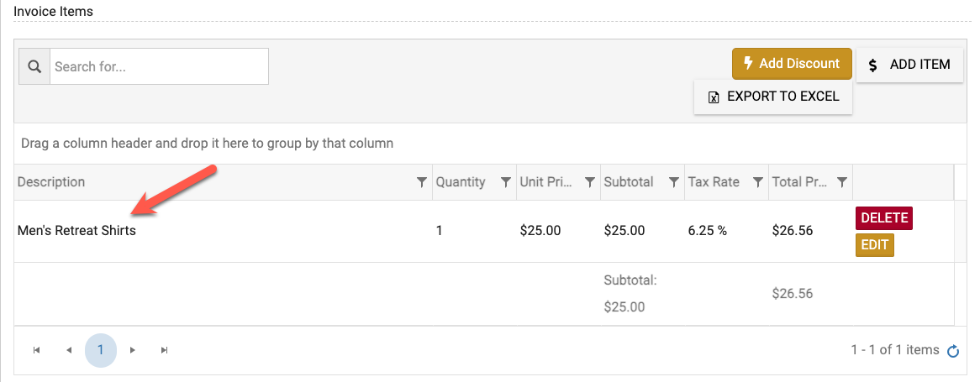Select page 1 in the pager
Image resolution: width=980 pixels, height=382 pixels.
coord(100,350)
